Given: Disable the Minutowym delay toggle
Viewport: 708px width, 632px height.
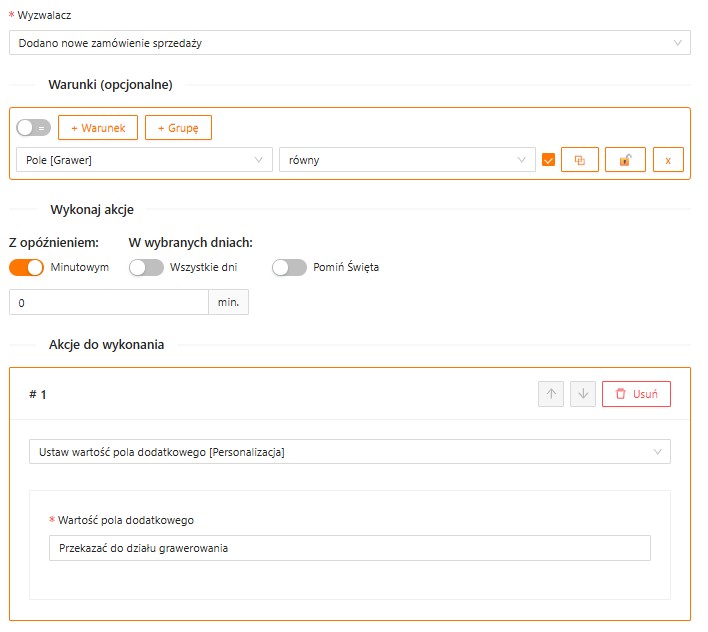Looking at the screenshot, I should point(27,267).
